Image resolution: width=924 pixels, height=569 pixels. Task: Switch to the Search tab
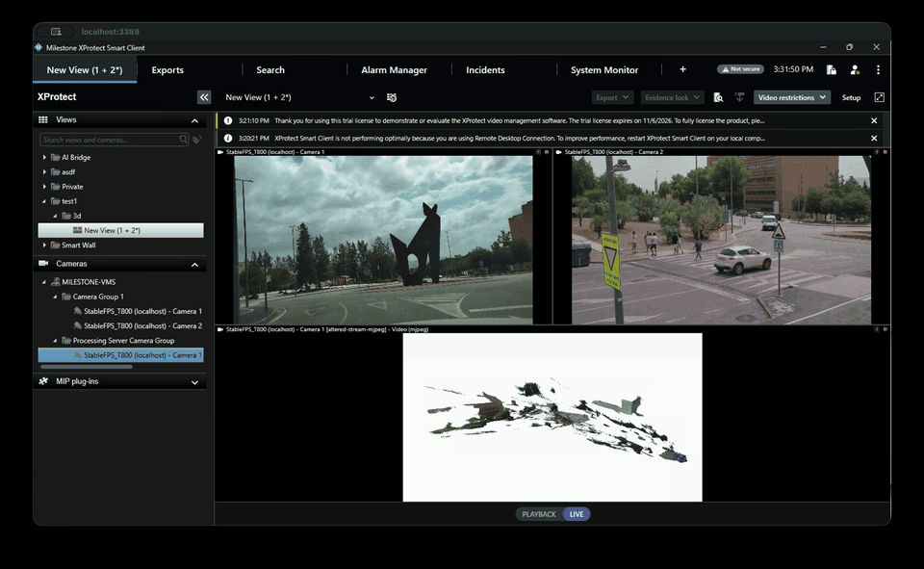(x=269, y=69)
